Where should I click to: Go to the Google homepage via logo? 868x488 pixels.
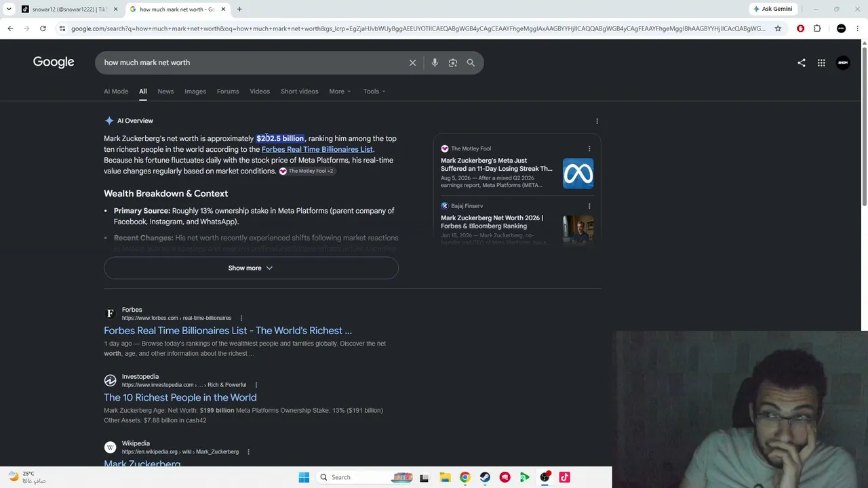[x=54, y=62]
